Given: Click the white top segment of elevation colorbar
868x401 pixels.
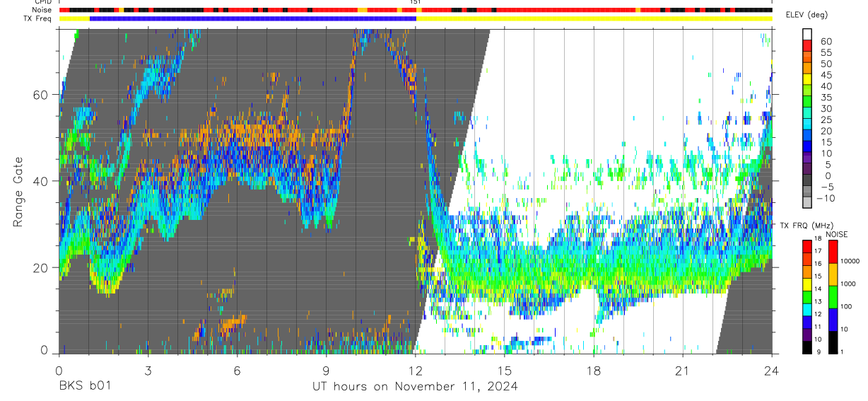Looking at the screenshot, I should (807, 34).
